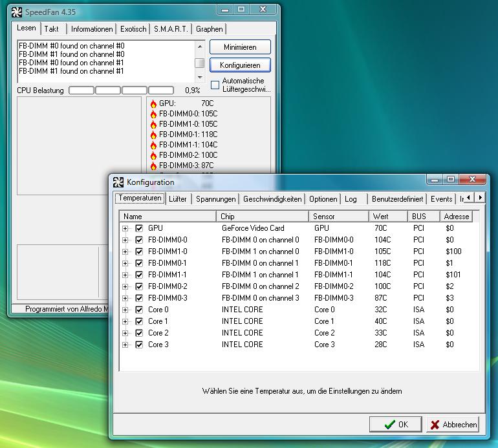Viewport: 498px width, 448px height.
Task: Enable Automatische Lüftergeschwindigkeit checkbox
Action: click(x=215, y=85)
